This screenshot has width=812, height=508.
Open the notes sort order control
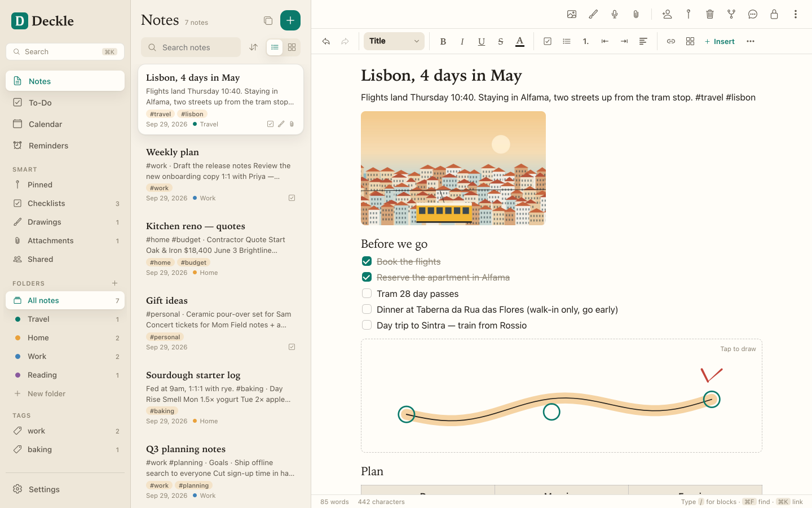click(x=254, y=47)
